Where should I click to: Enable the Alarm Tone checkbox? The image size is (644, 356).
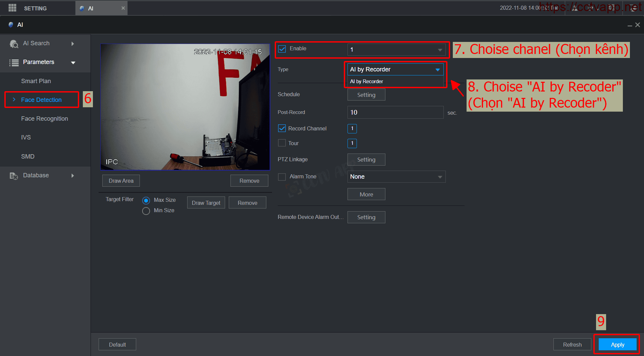pos(282,177)
